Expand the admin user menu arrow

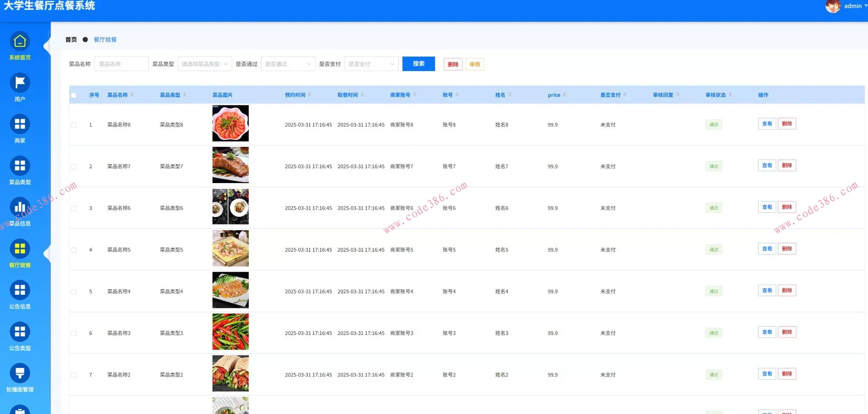click(x=865, y=6)
